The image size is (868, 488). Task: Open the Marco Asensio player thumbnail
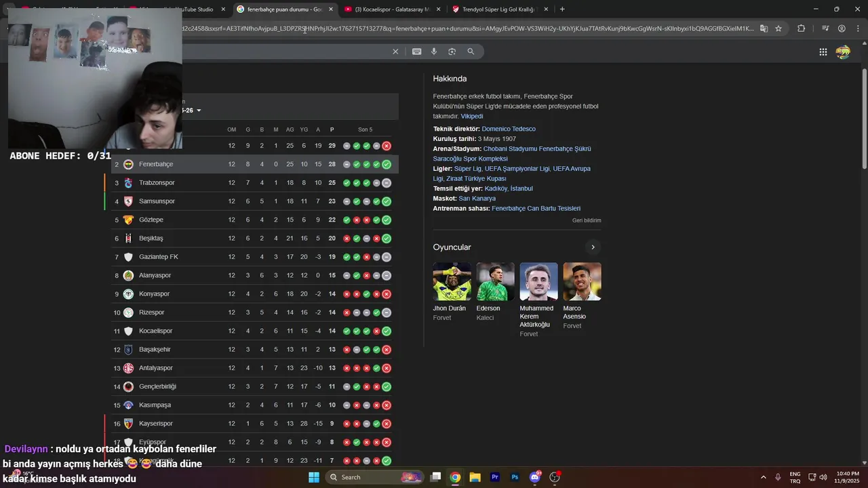(582, 281)
